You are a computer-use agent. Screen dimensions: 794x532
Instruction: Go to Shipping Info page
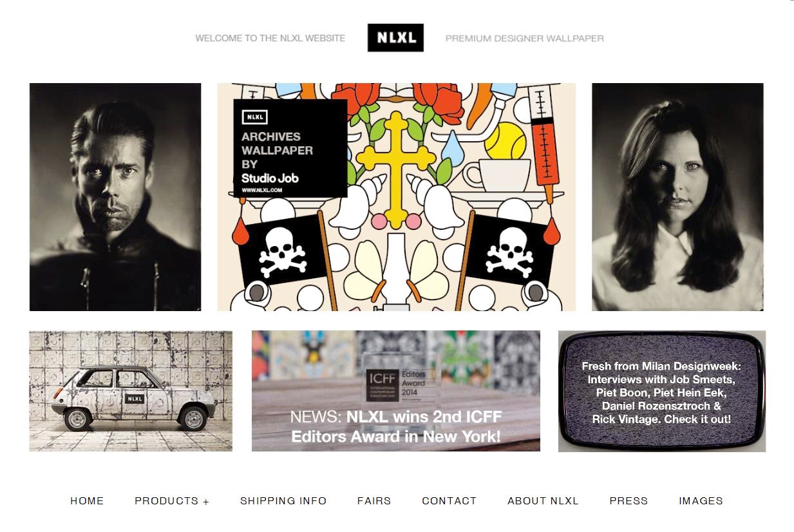tap(283, 500)
